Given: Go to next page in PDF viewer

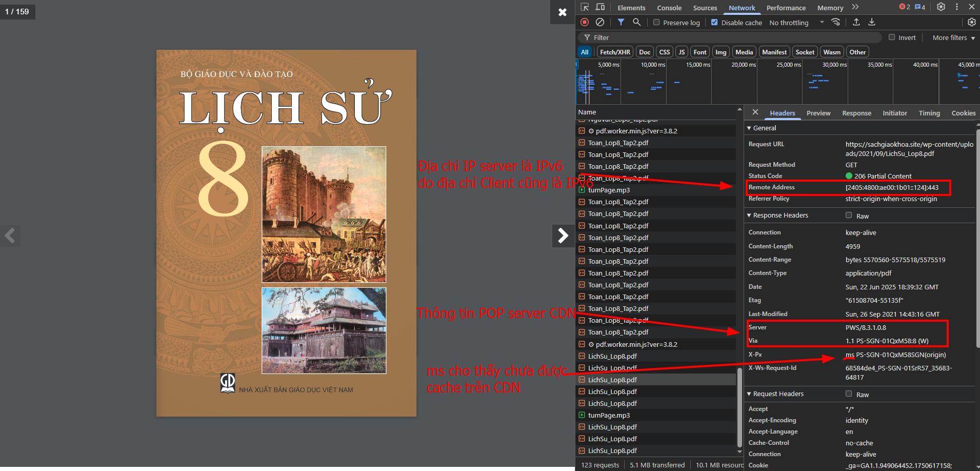Looking at the screenshot, I should click(x=563, y=235).
